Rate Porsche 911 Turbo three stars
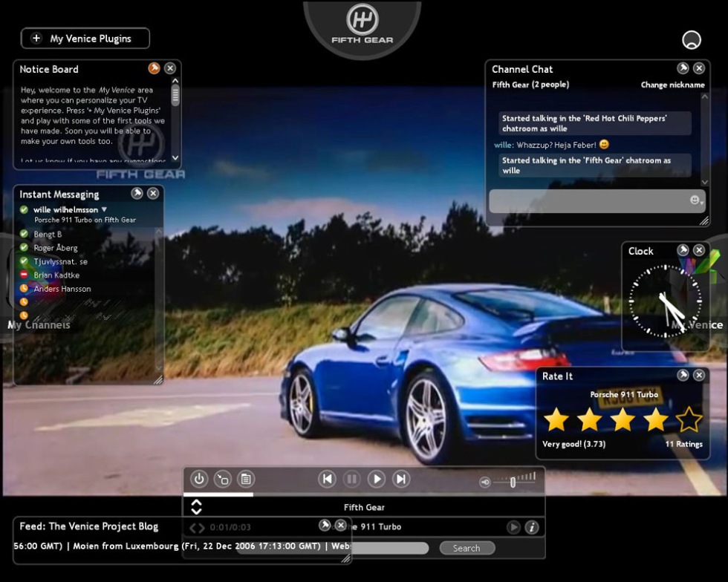 [623, 419]
